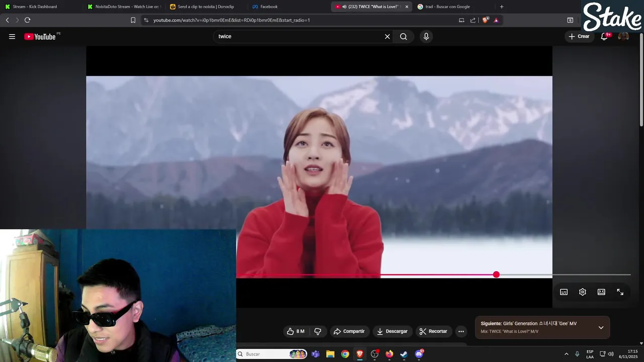
Task: Click the Crear button
Action: (x=579, y=36)
